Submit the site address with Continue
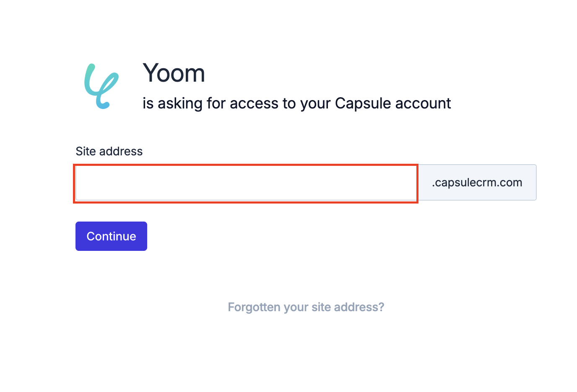 [x=111, y=236]
